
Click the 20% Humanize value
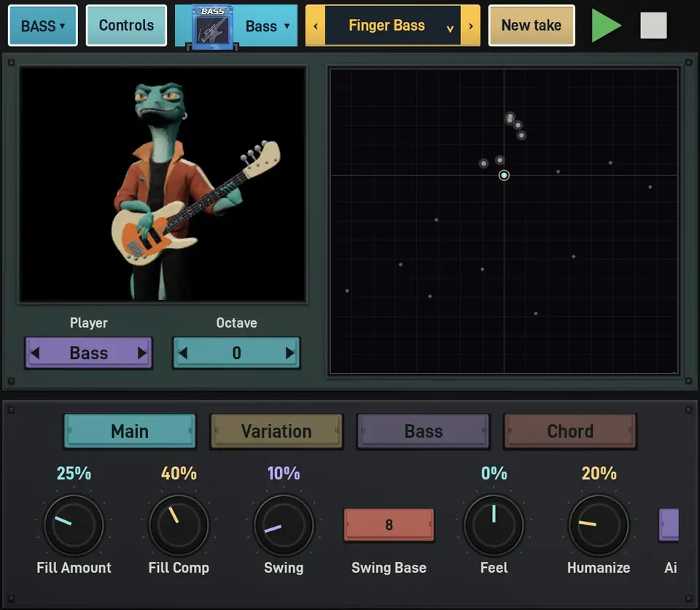point(599,474)
